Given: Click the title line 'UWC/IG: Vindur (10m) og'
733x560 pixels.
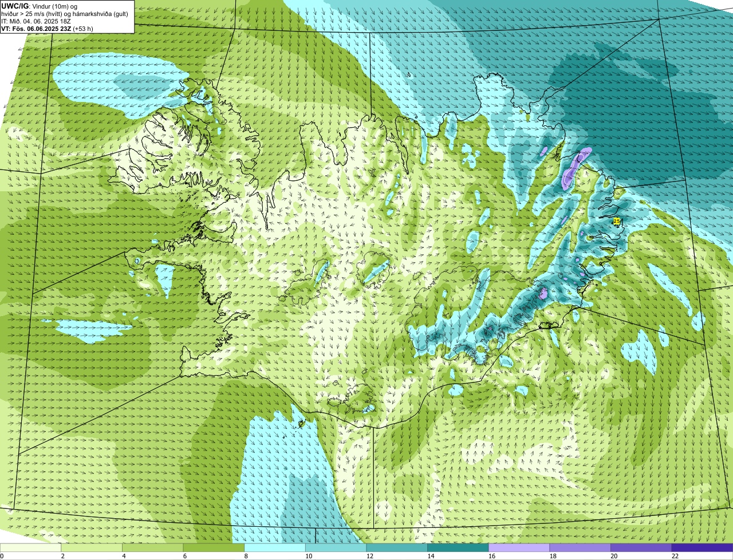Looking at the screenshot, I should point(39,6).
